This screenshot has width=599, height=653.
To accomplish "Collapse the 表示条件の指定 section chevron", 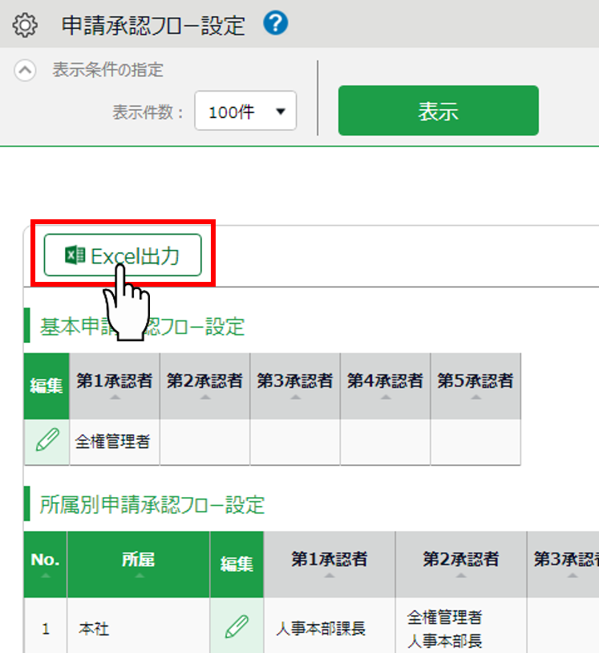I will pos(25,70).
